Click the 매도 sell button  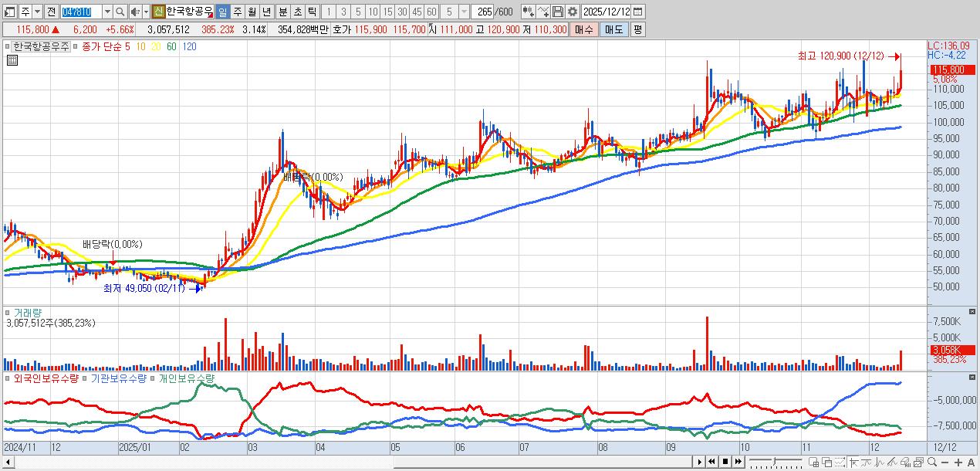coord(614,29)
